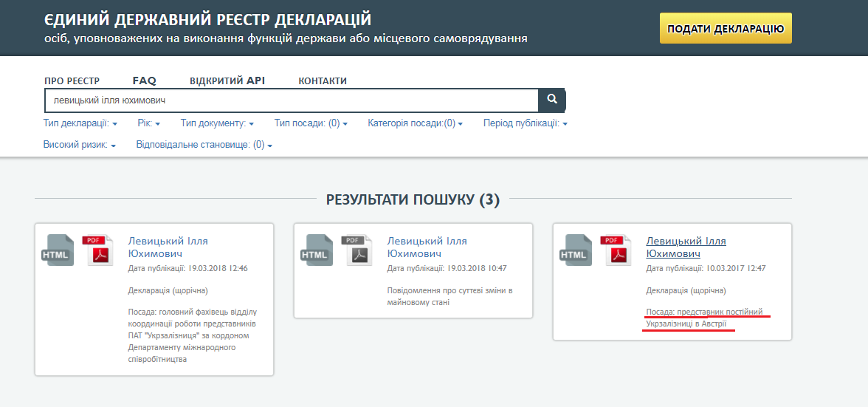Click text Дата публікації: 19.03.2018 12:46
Screen dimensions: 868x407
(187, 269)
